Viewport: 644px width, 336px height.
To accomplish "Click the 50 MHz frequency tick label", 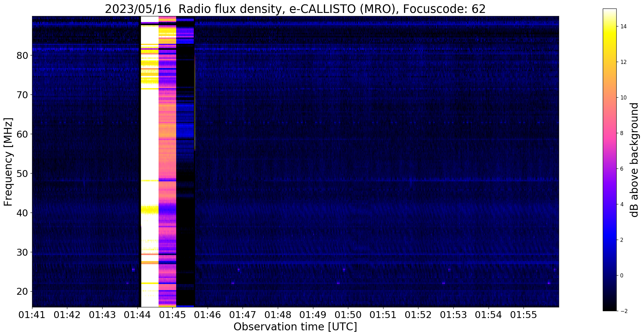I will (22, 174).
